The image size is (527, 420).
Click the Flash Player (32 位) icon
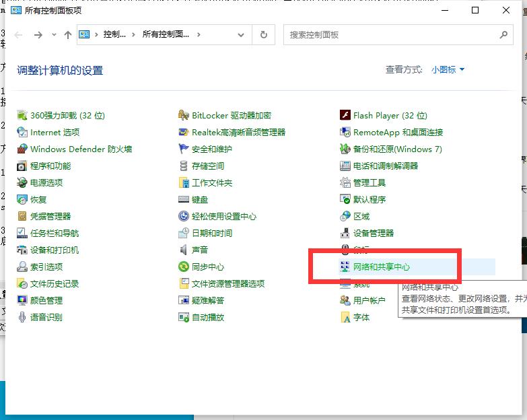[345, 116]
